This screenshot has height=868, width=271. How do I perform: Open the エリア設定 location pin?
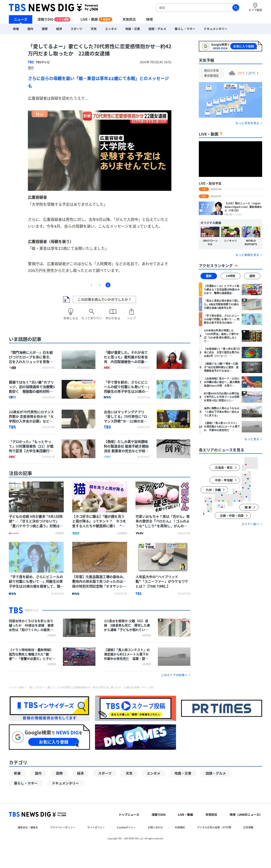tap(255, 7)
